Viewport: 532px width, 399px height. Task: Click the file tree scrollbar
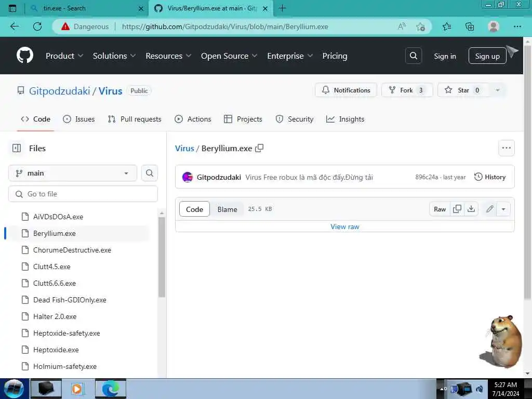162,257
